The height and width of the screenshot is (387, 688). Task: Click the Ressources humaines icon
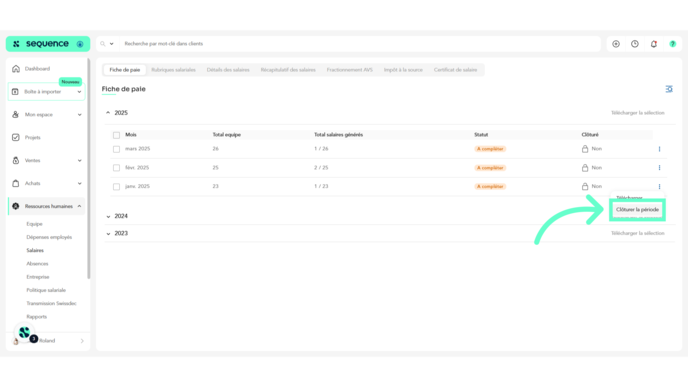pos(16,206)
